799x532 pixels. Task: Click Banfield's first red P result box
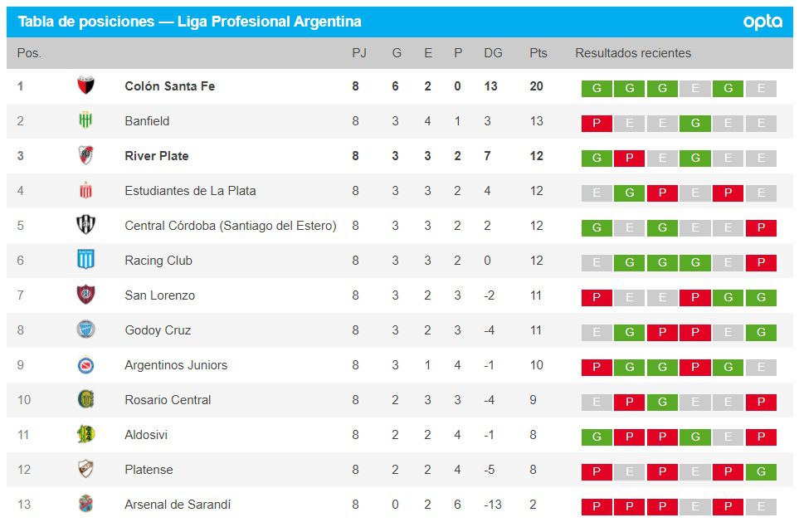pos(597,124)
